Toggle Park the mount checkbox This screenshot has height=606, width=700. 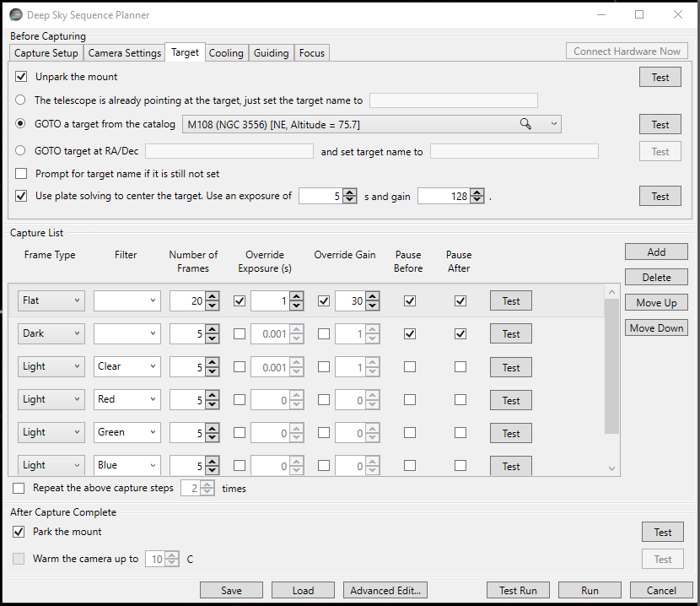[x=19, y=532]
